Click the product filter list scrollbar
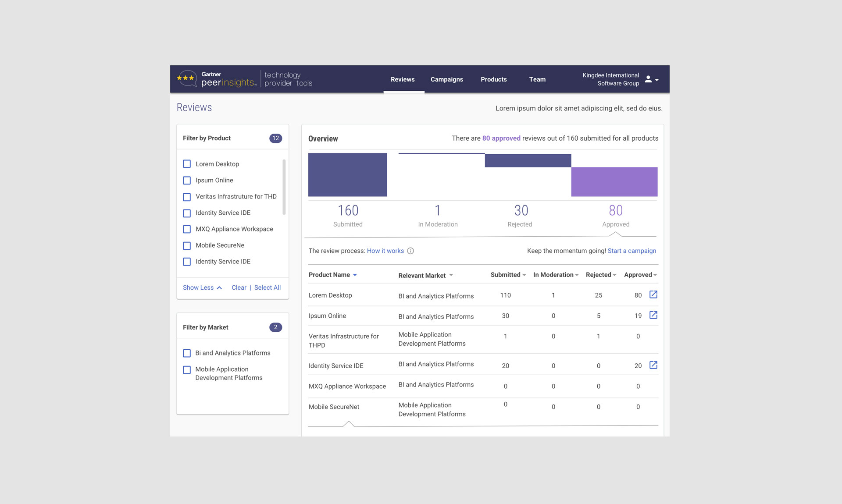 [284, 187]
